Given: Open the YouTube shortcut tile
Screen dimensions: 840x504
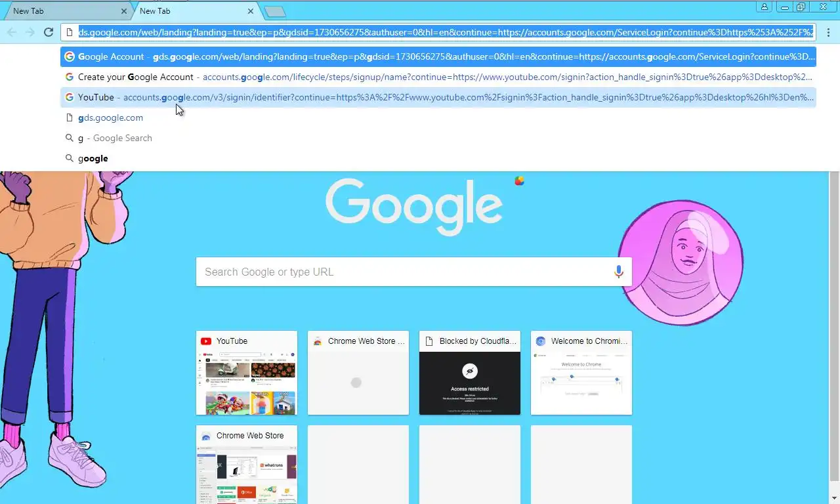Looking at the screenshot, I should pyautogui.click(x=247, y=373).
